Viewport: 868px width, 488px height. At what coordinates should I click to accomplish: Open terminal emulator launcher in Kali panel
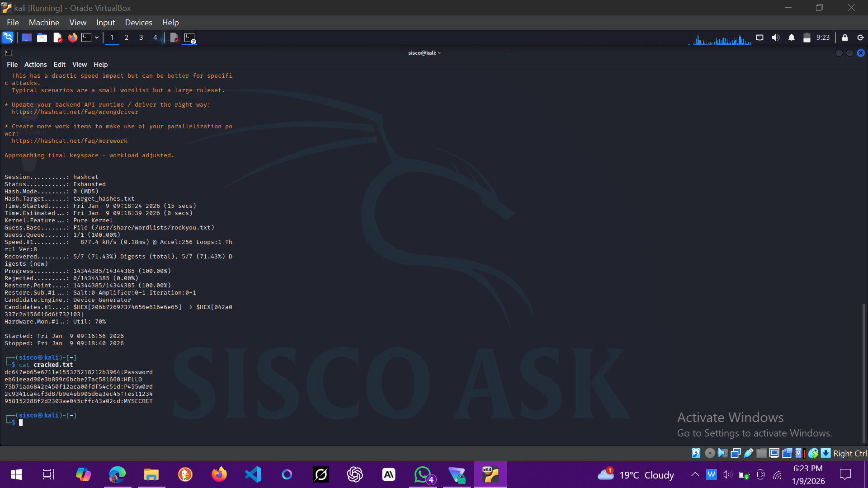tap(86, 38)
